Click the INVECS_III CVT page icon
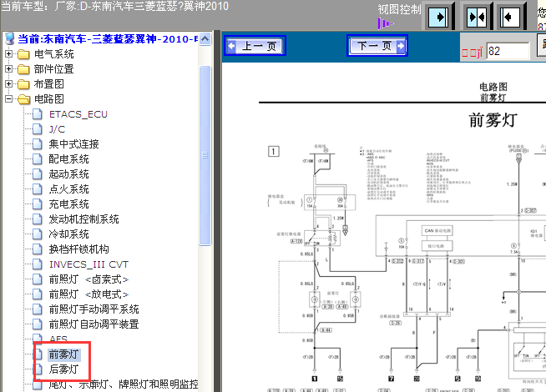Image resolution: width=546 pixels, height=392 pixels. (x=38, y=264)
